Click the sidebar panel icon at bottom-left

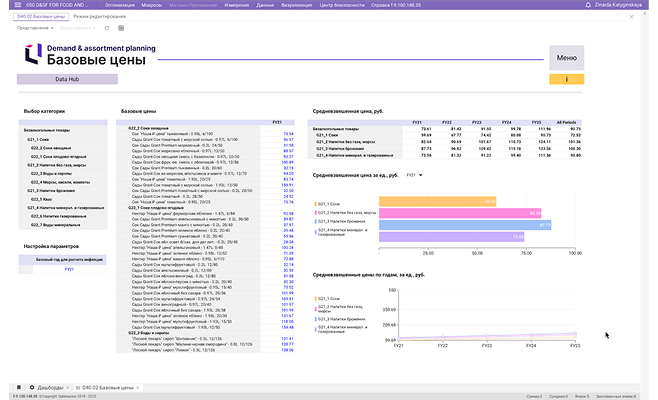click(x=17, y=386)
